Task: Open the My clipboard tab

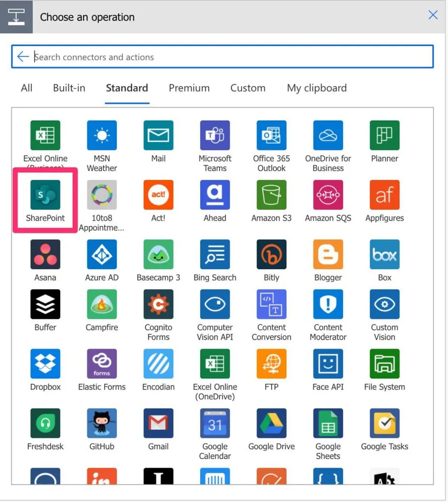Action: tap(317, 88)
